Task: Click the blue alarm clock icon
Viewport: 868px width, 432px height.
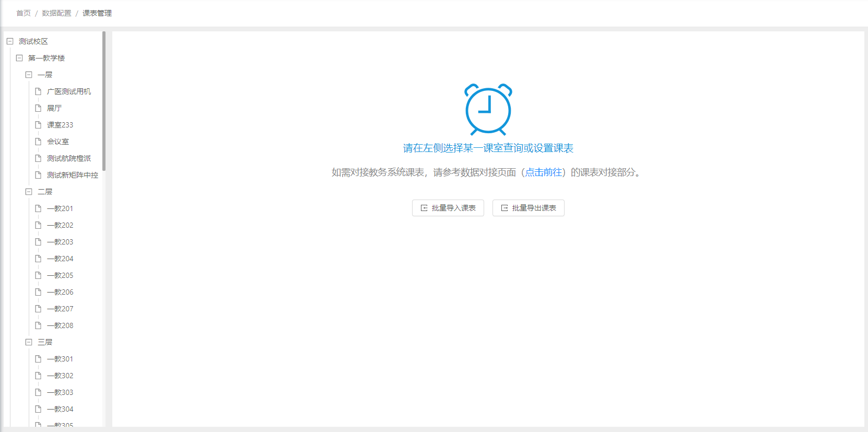Action: tap(488, 109)
